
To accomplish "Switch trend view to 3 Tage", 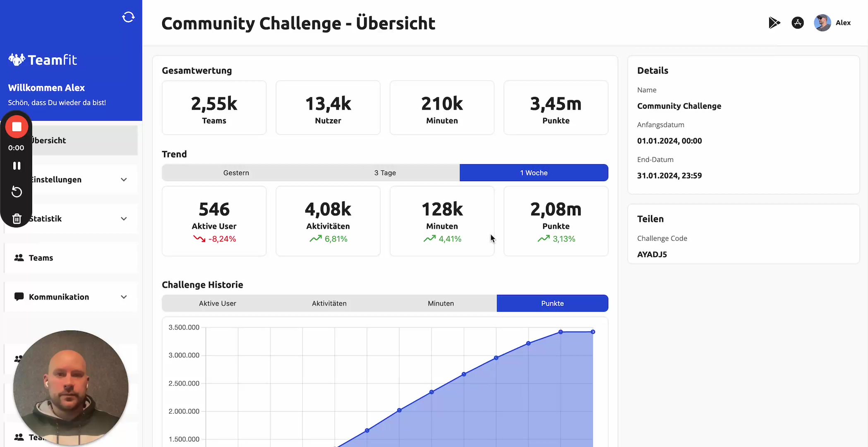I will (x=385, y=173).
